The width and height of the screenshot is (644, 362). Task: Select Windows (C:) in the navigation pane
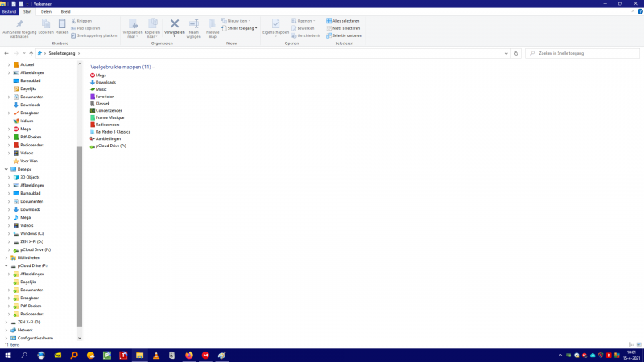(x=32, y=233)
